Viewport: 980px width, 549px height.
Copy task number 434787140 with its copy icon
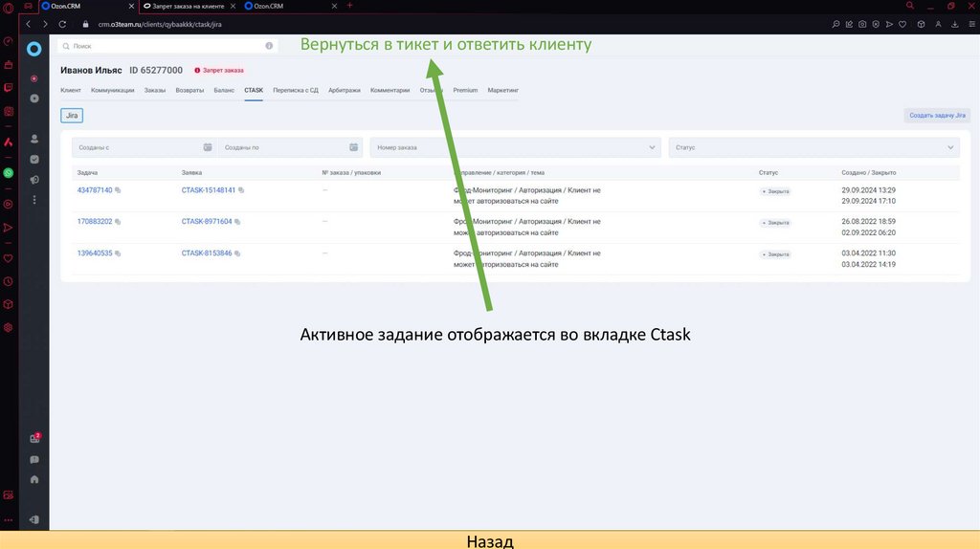point(118,190)
